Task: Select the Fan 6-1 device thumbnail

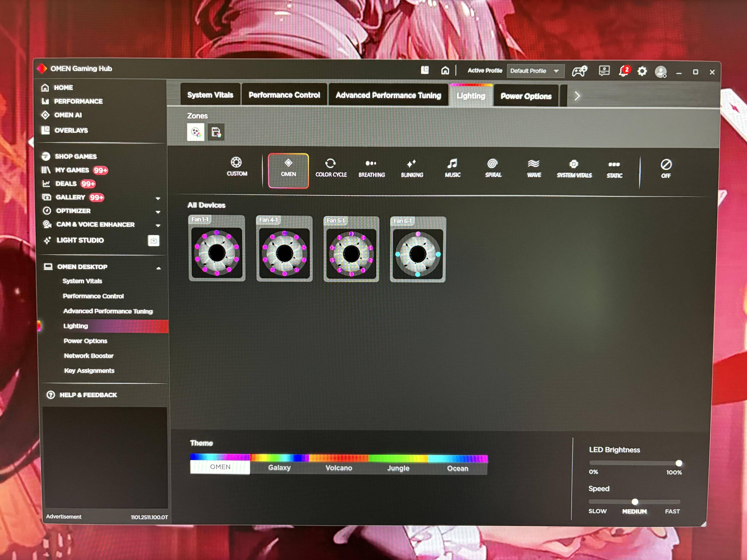Action: [x=418, y=249]
